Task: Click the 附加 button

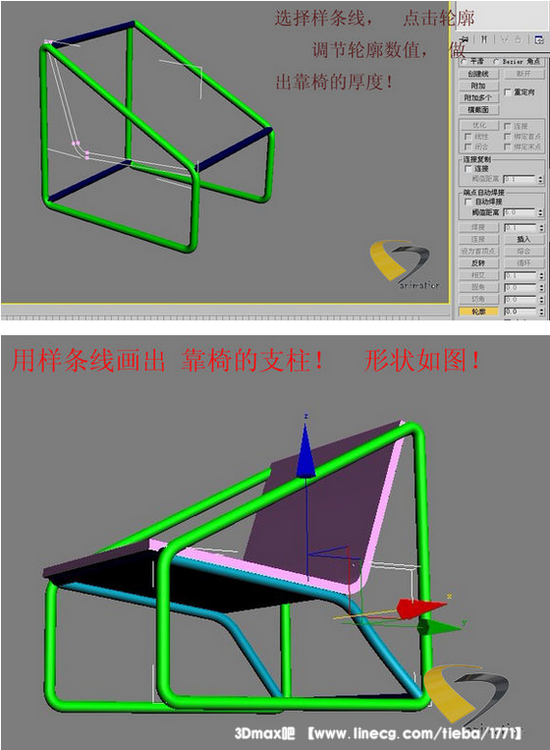Action: point(479,86)
